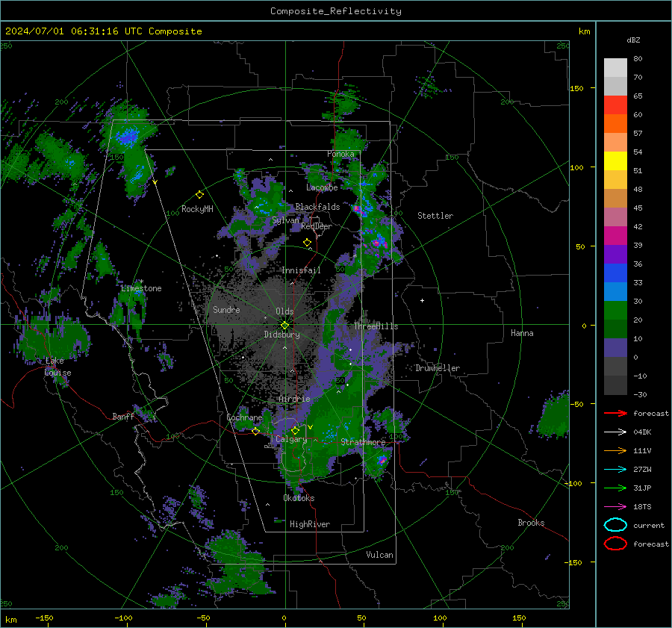Click the Limestone label
672x628 pixels.
[x=141, y=288]
